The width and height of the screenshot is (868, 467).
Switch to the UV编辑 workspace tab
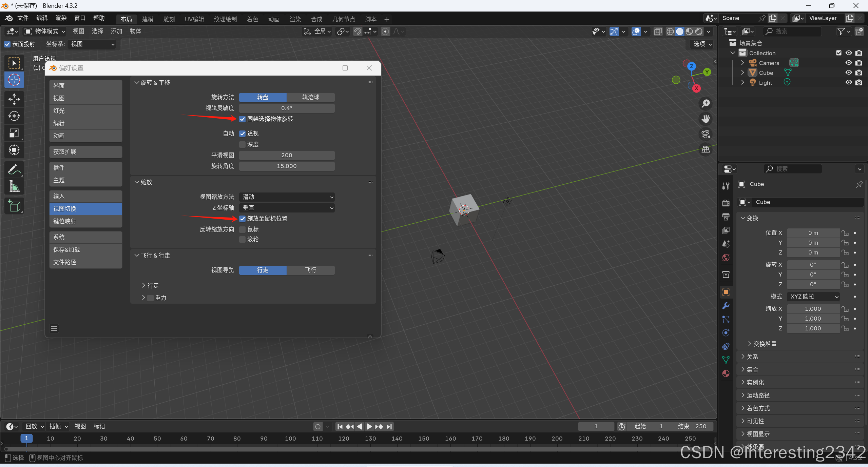tap(194, 19)
